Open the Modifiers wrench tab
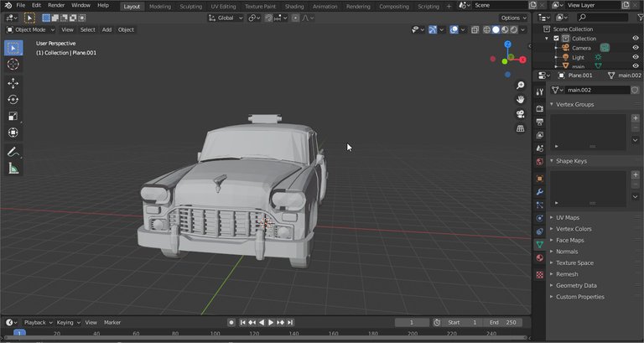 coord(540,192)
